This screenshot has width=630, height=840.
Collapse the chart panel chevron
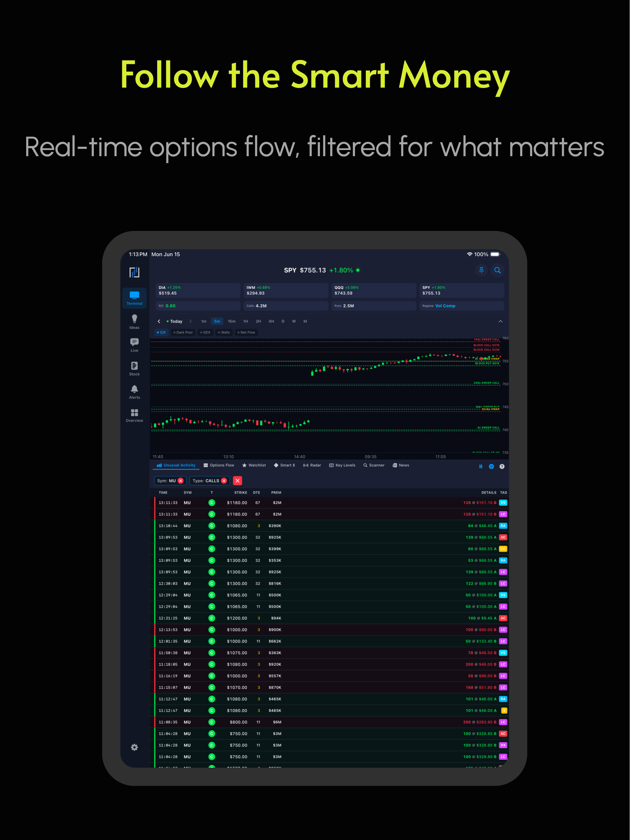(x=500, y=321)
